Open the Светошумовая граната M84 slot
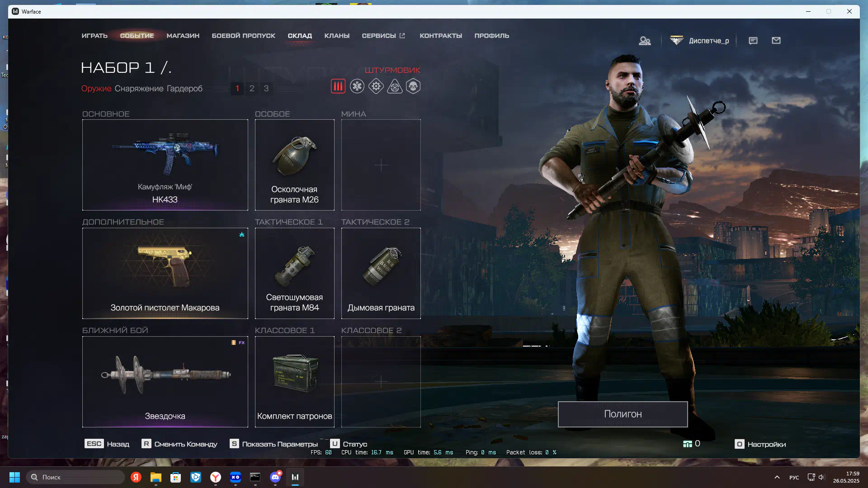Image resolution: width=868 pixels, height=488 pixels. click(295, 273)
